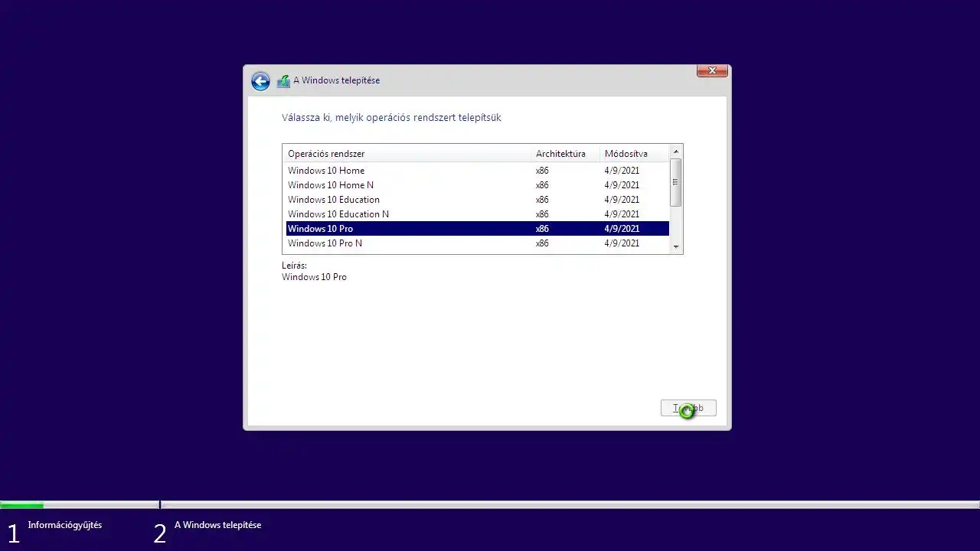This screenshot has height=551, width=980.
Task: Click the Architektúra column header
Action: click(565, 154)
